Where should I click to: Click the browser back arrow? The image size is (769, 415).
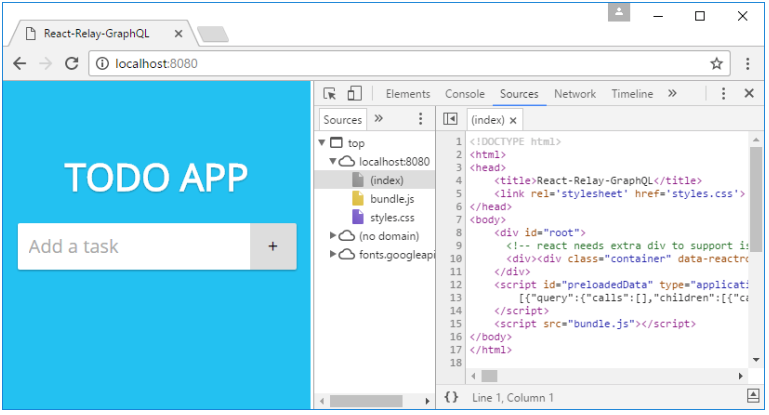pos(20,63)
